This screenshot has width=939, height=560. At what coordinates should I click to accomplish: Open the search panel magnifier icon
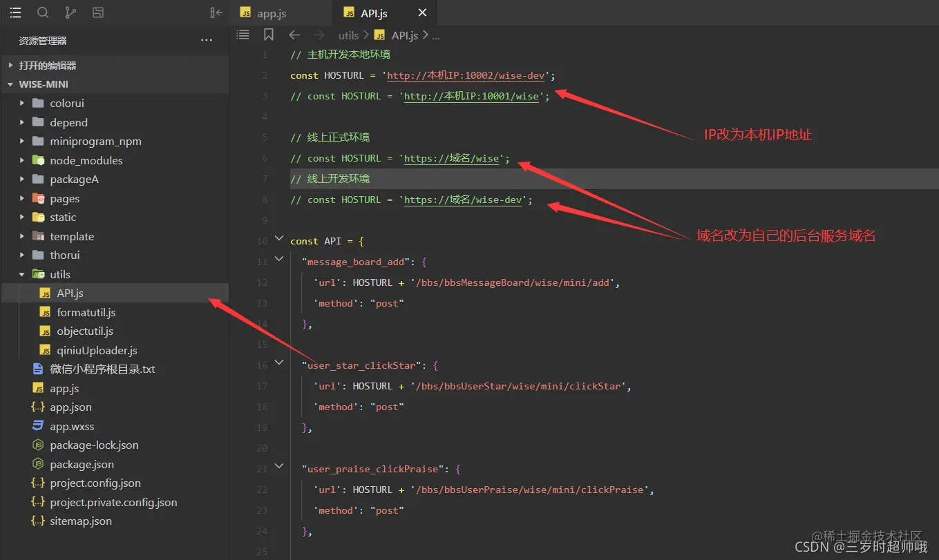(x=43, y=12)
